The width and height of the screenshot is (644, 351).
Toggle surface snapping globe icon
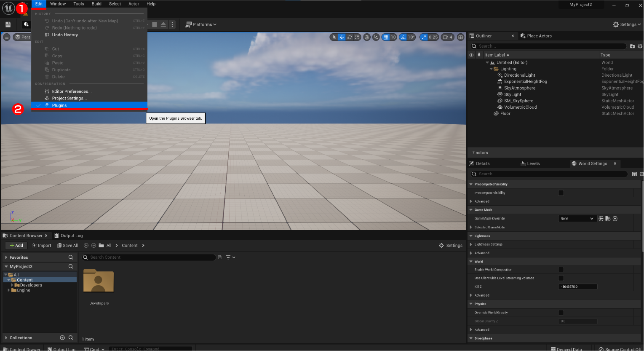point(367,37)
